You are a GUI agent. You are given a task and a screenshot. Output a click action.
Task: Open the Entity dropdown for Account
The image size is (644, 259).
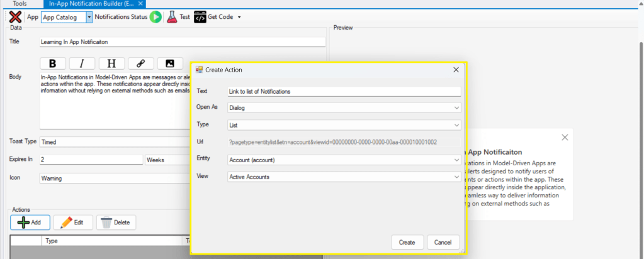point(456,160)
